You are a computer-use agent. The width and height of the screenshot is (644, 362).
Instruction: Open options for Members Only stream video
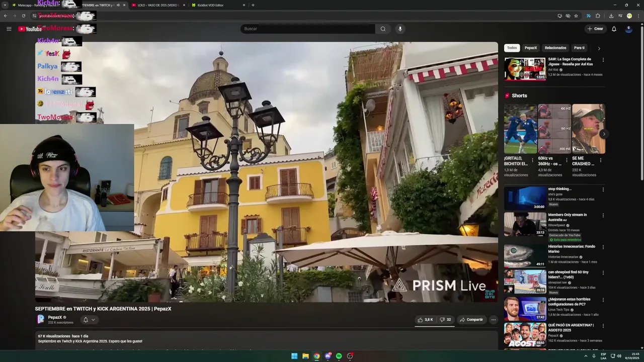(603, 216)
